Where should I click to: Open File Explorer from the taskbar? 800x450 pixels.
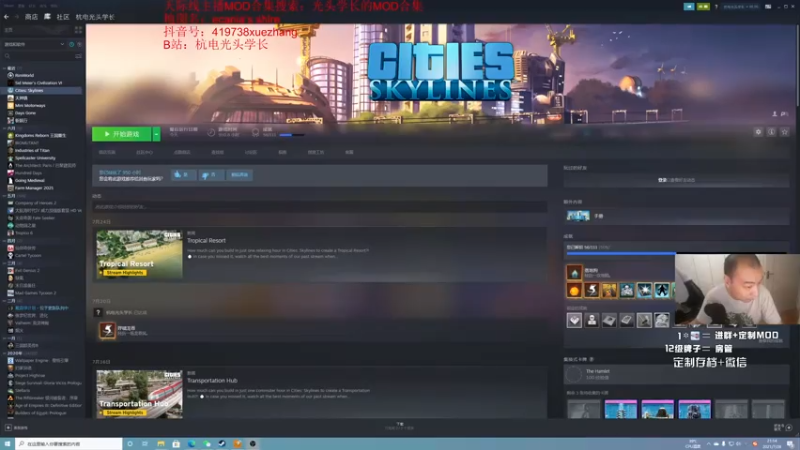(x=161, y=444)
